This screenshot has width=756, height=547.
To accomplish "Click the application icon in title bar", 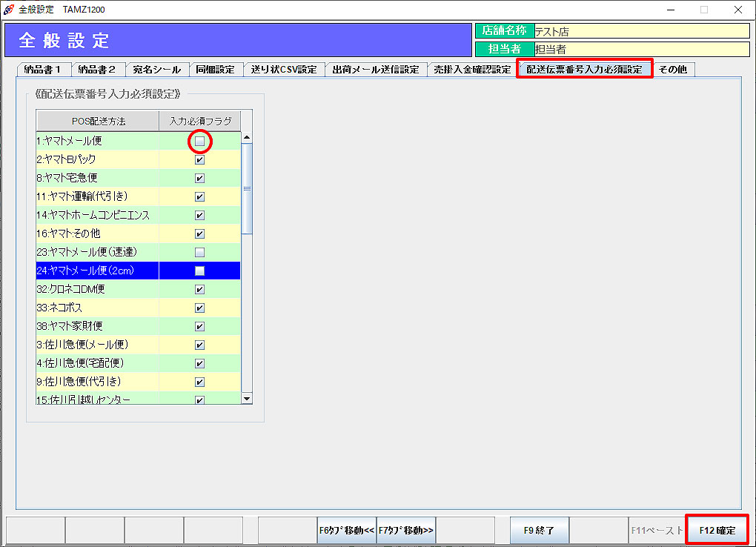I will tap(9, 10).
